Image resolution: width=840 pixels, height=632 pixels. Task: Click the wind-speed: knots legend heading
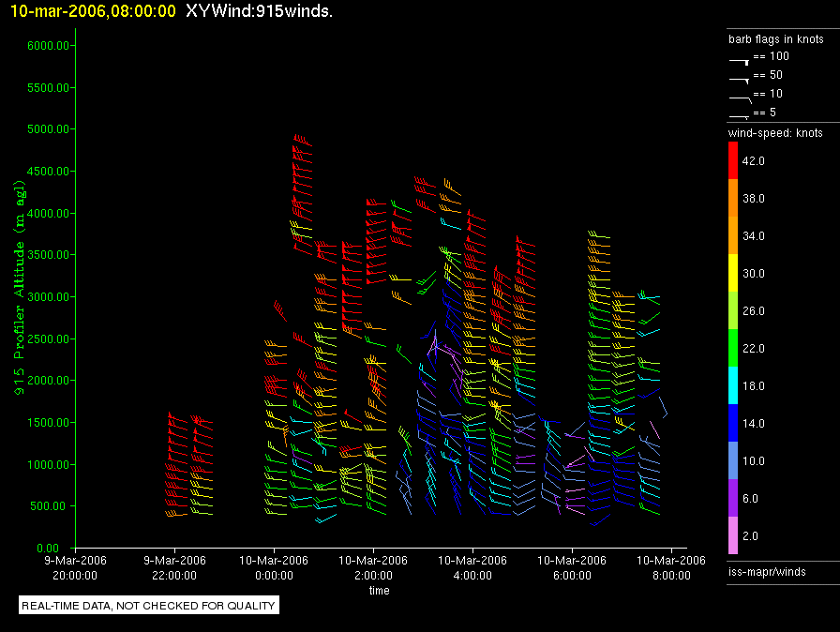pyautogui.click(x=775, y=133)
